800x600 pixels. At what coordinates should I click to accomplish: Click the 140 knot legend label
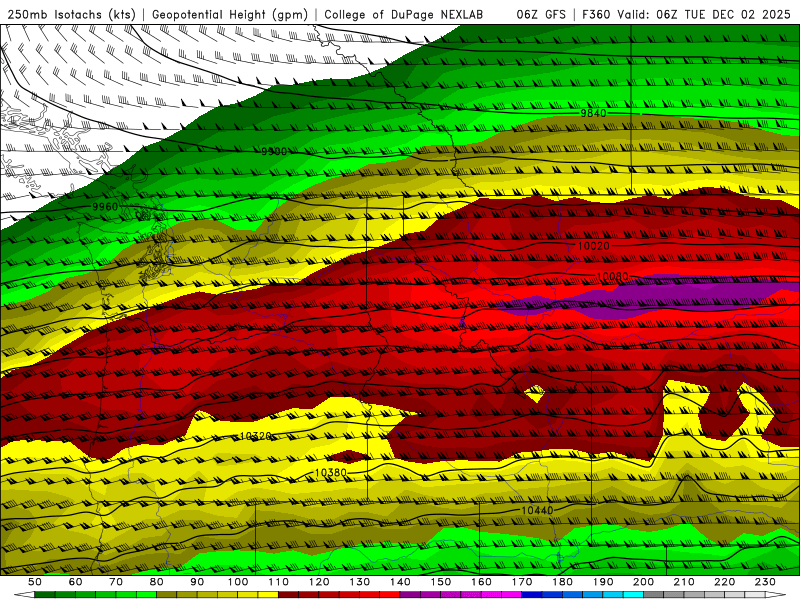click(x=400, y=582)
